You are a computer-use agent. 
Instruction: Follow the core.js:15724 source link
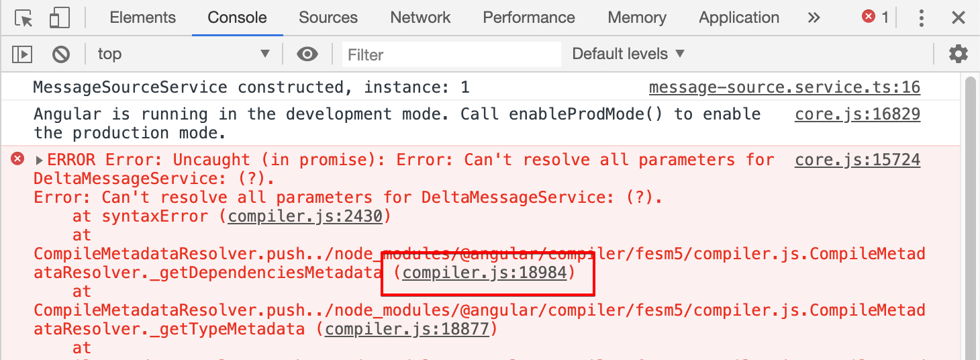pyautogui.click(x=857, y=160)
